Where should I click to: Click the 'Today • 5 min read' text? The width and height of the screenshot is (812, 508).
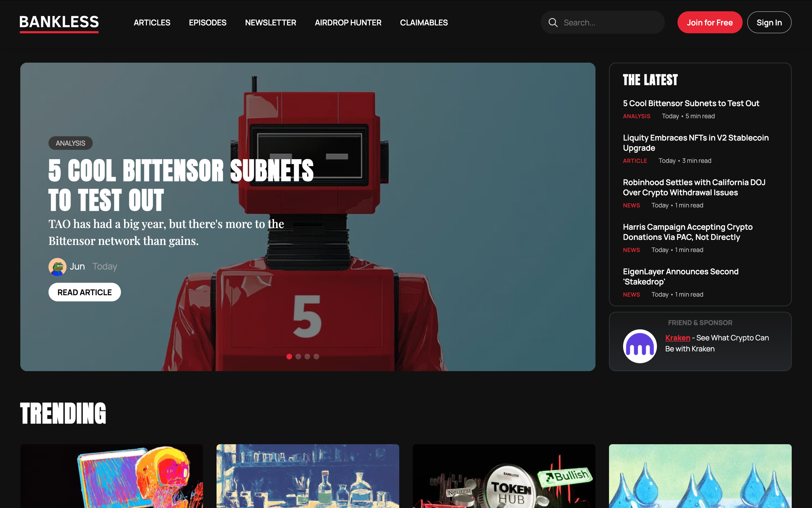(688, 116)
